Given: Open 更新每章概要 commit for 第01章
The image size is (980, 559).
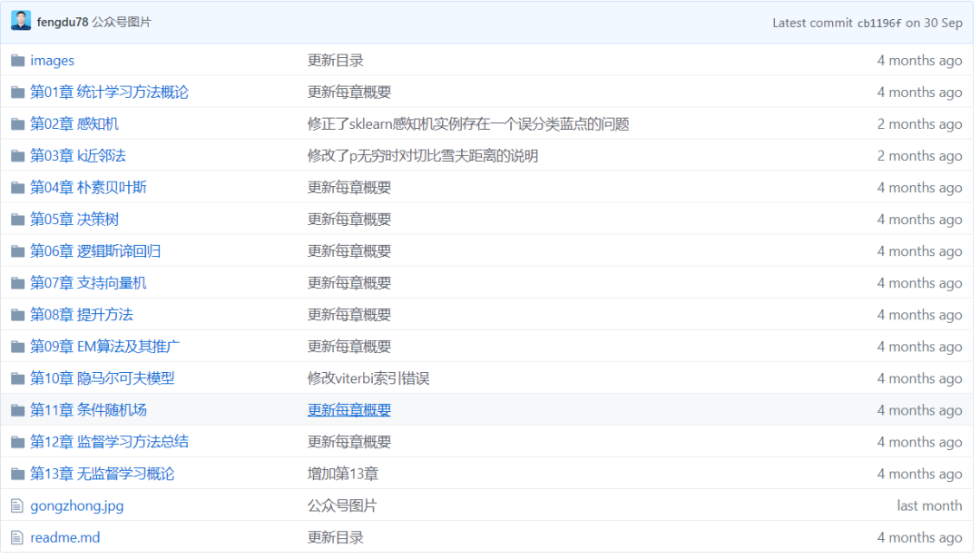Looking at the screenshot, I should (349, 93).
